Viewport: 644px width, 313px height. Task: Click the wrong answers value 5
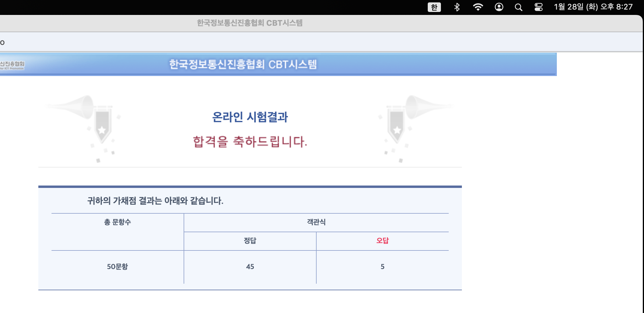pyautogui.click(x=383, y=267)
